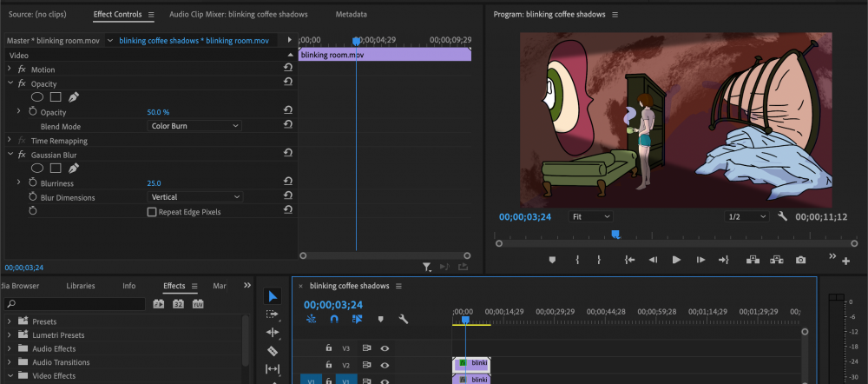The width and height of the screenshot is (868, 384).
Task: Toggle the V2 track lock
Action: pyautogui.click(x=329, y=365)
